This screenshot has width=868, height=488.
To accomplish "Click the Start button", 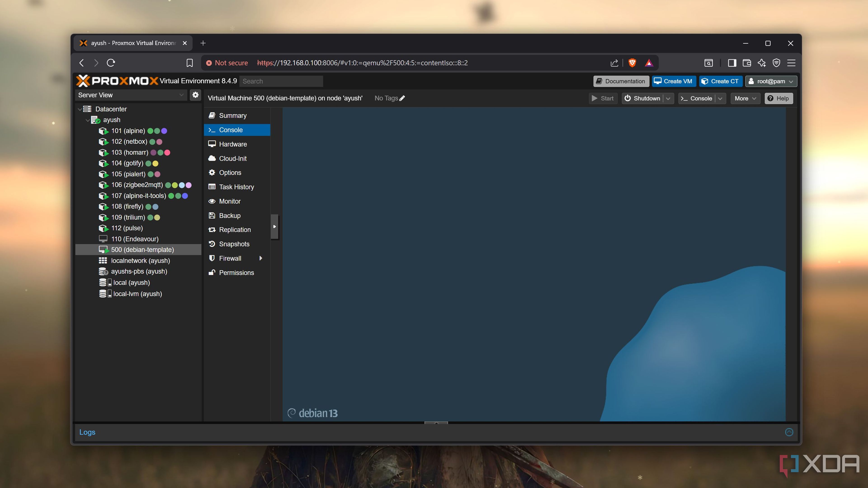I will tap(603, 98).
